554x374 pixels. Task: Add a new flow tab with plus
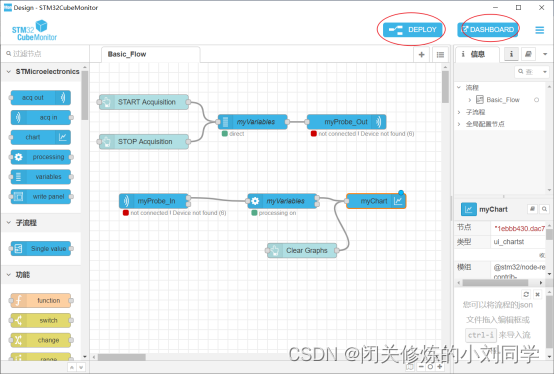[x=421, y=55]
